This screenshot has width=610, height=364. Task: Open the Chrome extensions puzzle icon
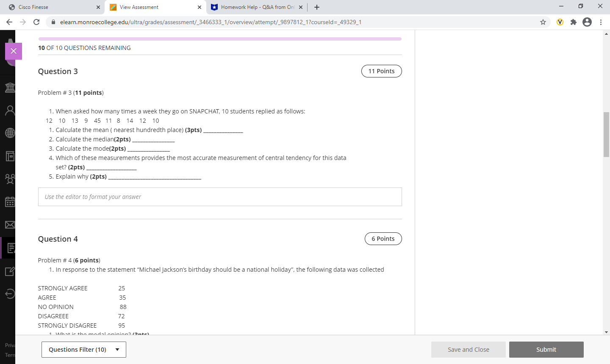click(x=573, y=22)
